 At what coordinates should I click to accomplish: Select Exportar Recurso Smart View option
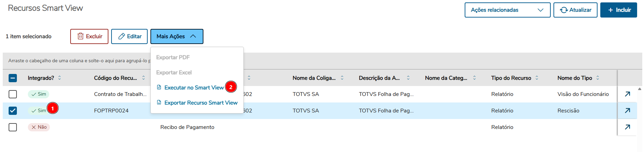[x=201, y=103]
